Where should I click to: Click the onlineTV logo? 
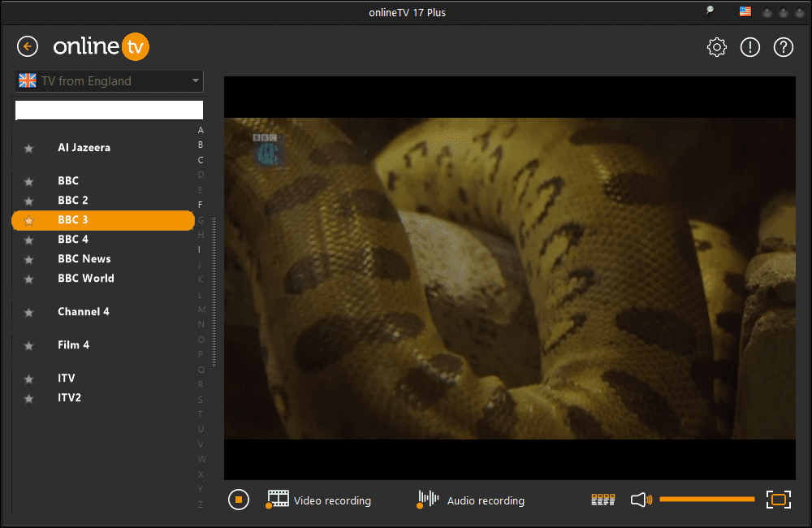click(101, 46)
